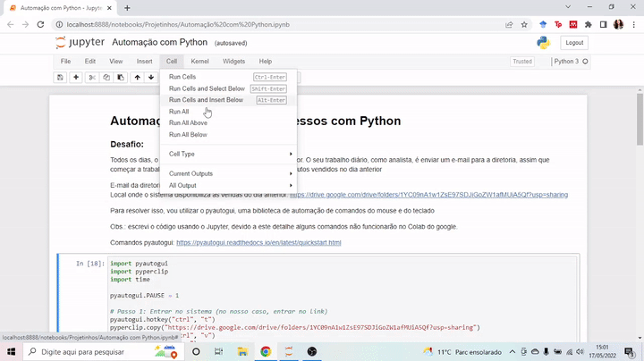The height and width of the screenshot is (361, 644).
Task: Open the Windows Start menu
Action: coord(11,351)
